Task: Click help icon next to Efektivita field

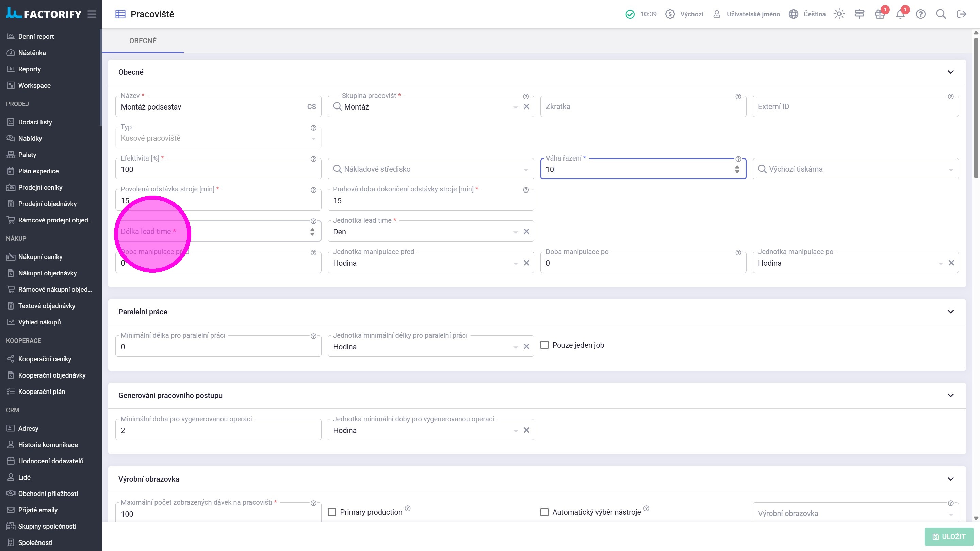Action: (x=313, y=159)
